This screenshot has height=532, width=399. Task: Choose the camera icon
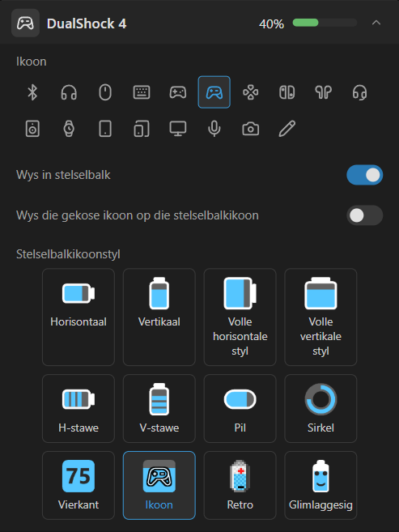coord(251,129)
